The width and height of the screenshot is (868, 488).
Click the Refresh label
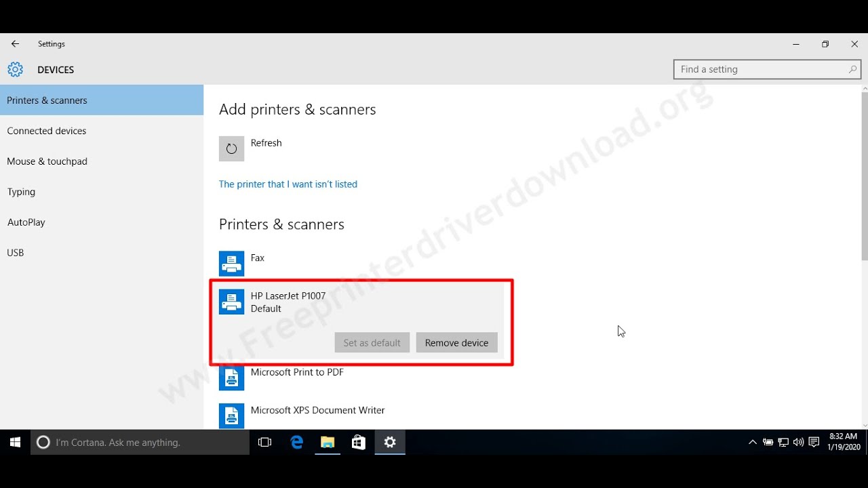click(266, 143)
